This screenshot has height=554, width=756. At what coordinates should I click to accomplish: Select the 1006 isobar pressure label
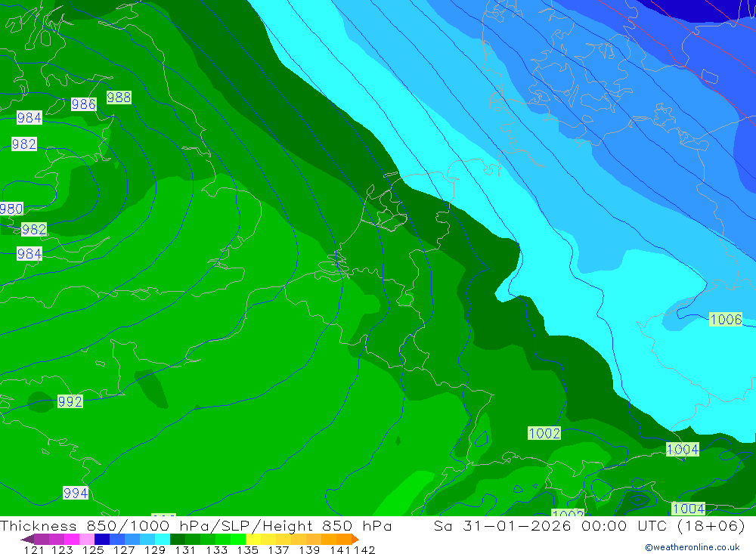tap(726, 319)
